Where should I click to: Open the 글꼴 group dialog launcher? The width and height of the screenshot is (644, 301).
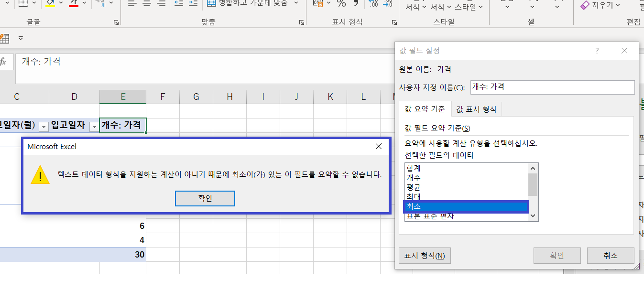116,22
